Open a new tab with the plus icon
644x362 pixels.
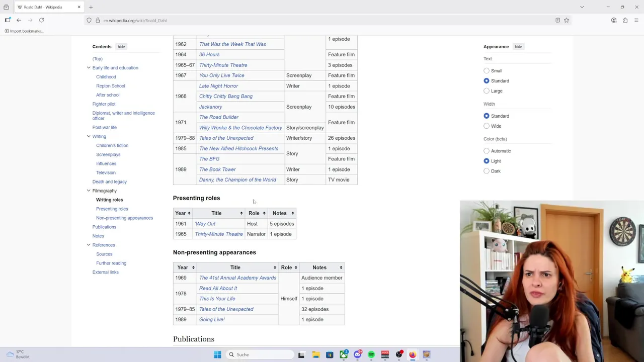[91, 7]
